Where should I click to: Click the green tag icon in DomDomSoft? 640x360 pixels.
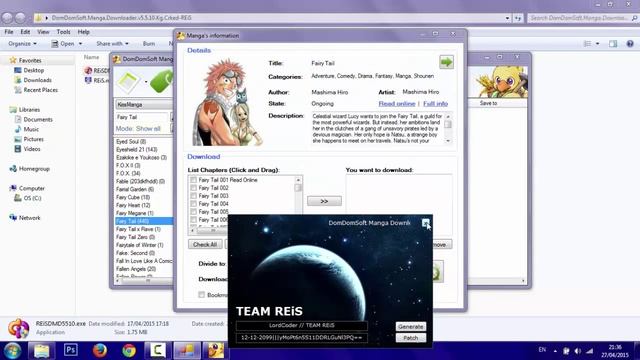[162, 82]
